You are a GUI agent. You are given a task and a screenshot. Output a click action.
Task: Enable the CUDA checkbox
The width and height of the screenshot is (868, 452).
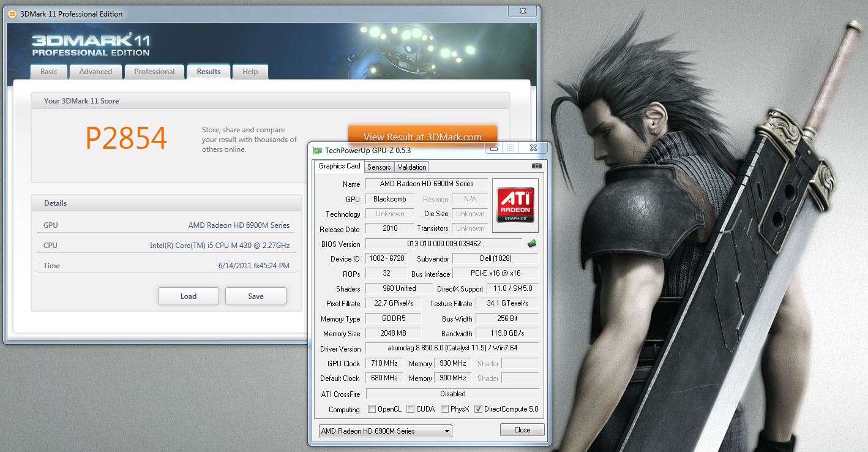pyautogui.click(x=411, y=409)
